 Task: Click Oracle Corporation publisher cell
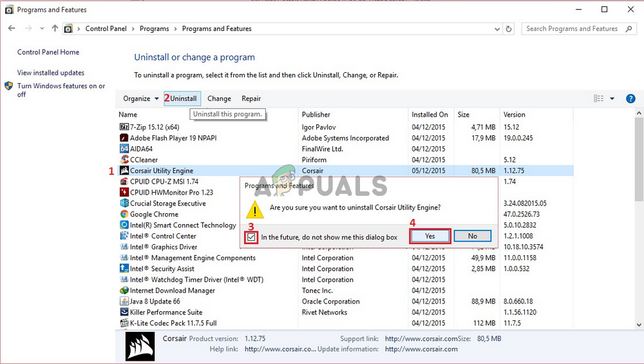point(330,301)
